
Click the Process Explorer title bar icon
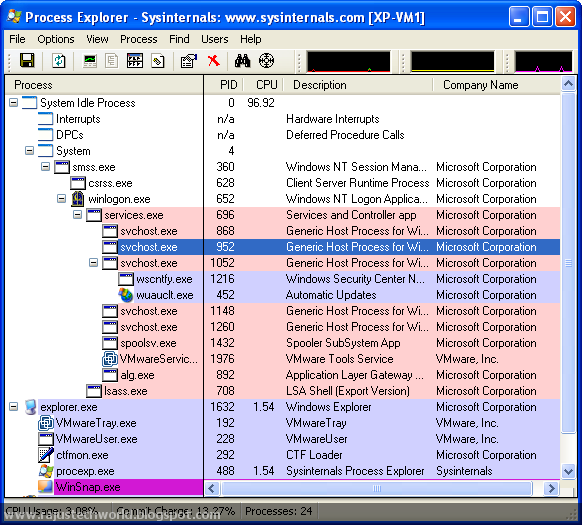14,17
